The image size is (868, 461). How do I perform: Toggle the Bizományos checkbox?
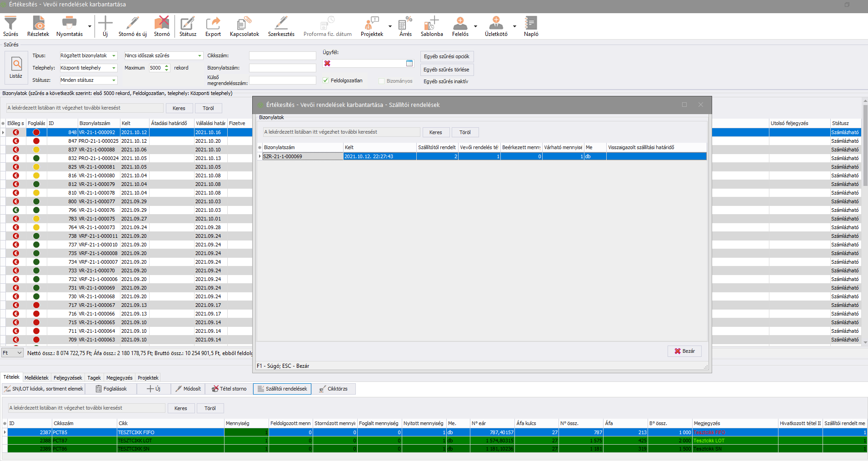382,81
